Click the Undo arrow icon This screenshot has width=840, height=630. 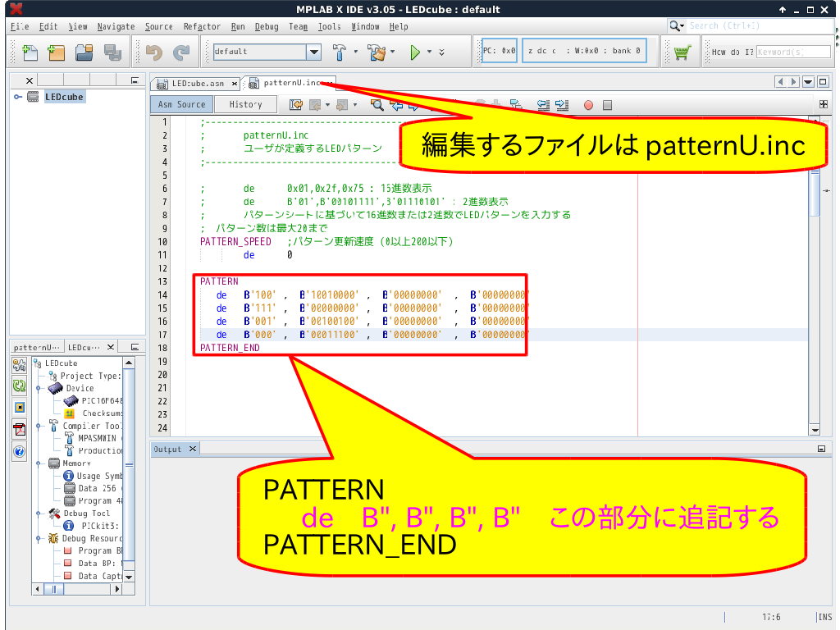(x=154, y=52)
